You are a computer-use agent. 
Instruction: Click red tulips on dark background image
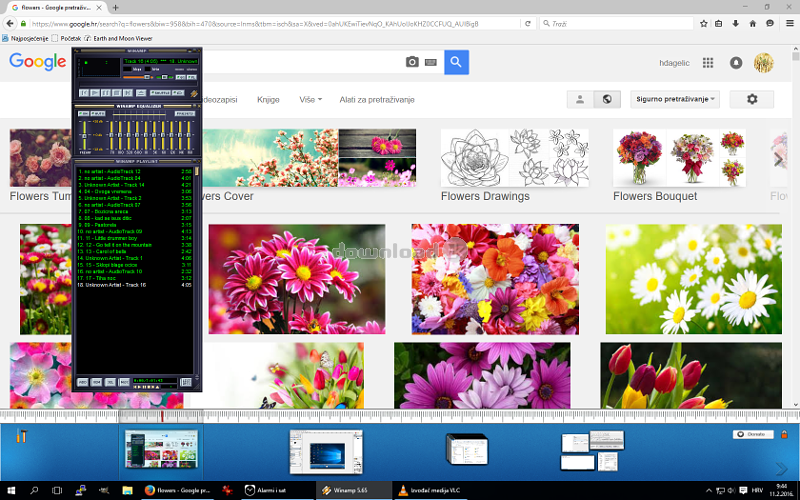click(x=691, y=375)
